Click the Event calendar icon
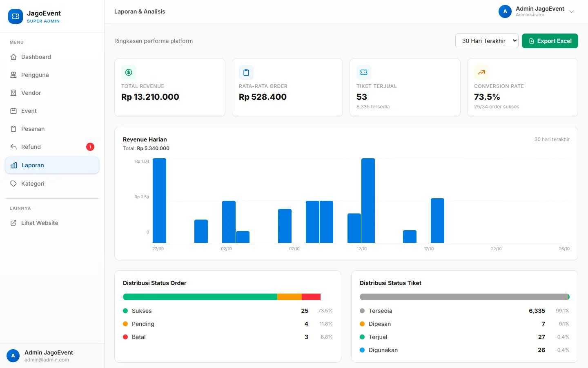This screenshot has height=368, width=588. point(13,111)
